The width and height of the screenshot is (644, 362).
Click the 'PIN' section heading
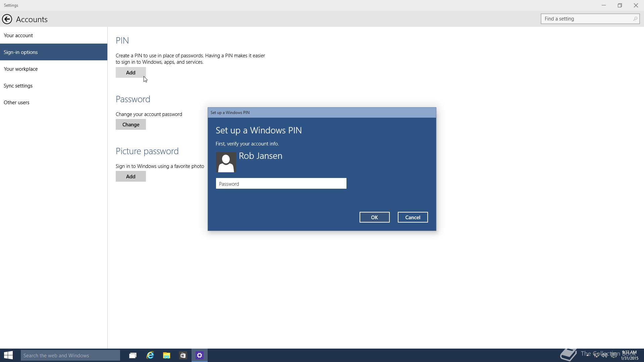point(122,41)
